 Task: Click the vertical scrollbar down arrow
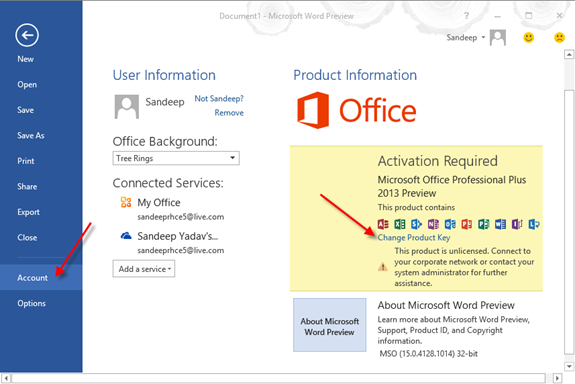[x=569, y=366]
